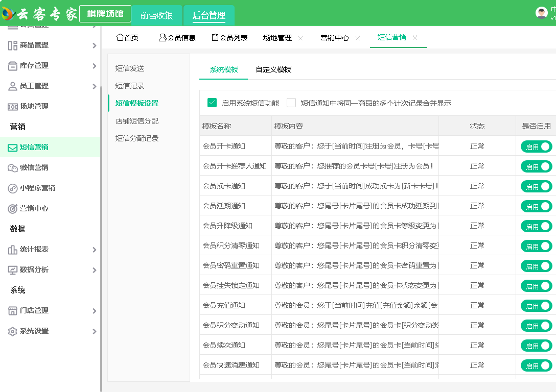Screen dimensions: 556x392
Task: Click the home icon on 首页 tab
Action: (120, 37)
